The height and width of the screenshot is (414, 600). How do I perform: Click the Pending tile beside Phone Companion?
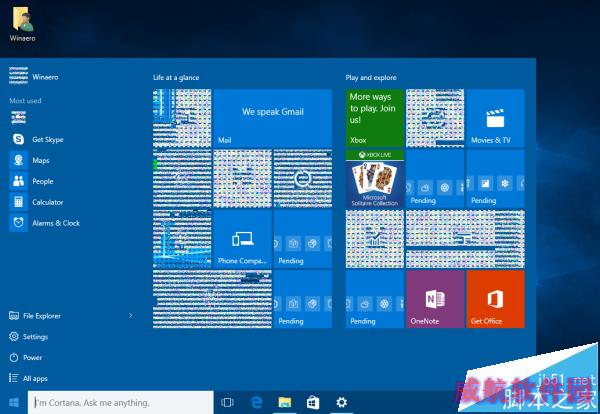(303, 239)
